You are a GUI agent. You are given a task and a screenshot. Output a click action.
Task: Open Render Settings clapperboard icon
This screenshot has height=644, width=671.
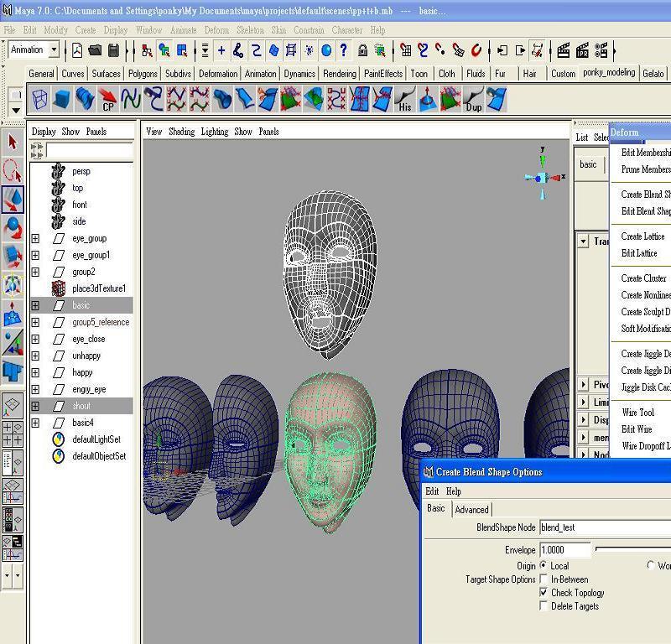[601, 50]
